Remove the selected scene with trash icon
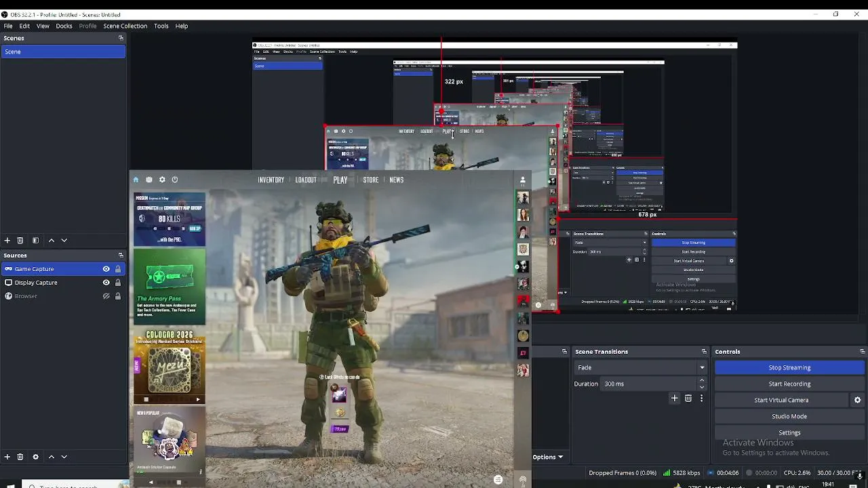The image size is (868, 488). coord(20,241)
